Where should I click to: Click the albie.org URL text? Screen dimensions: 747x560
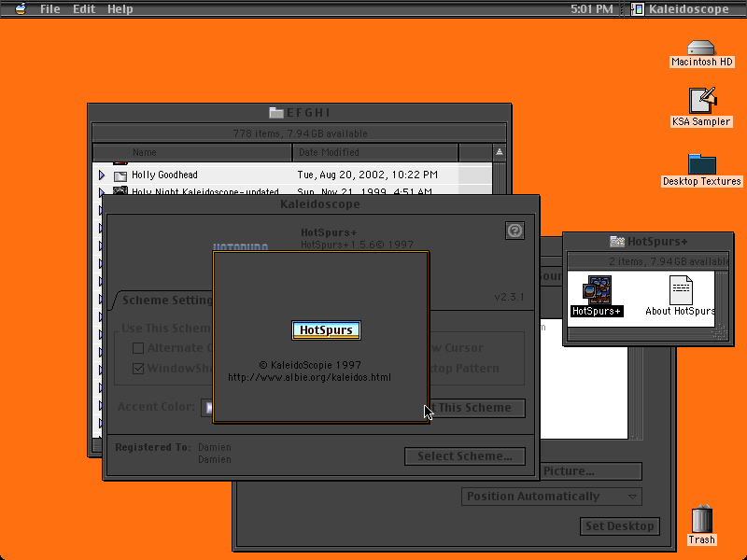pos(310,377)
